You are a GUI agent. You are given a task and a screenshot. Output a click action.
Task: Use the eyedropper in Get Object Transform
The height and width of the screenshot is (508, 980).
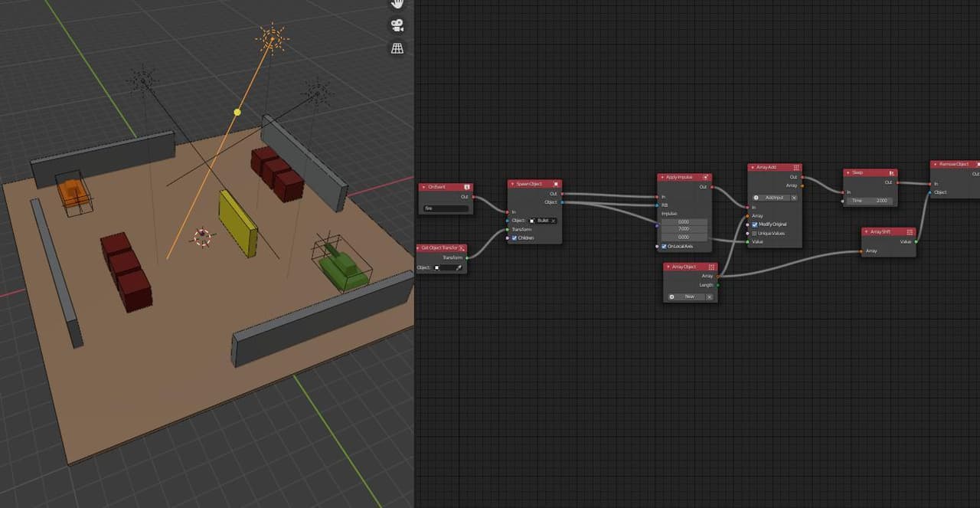point(459,267)
